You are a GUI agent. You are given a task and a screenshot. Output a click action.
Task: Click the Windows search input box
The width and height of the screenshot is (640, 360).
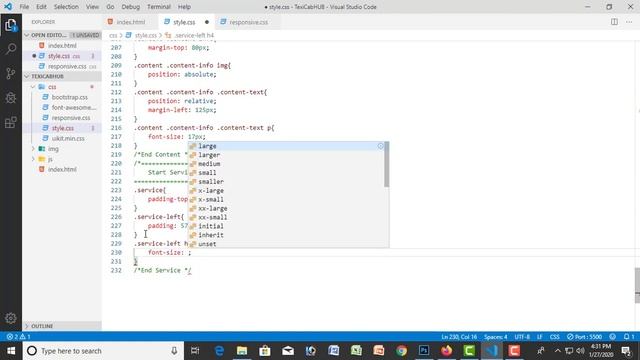pyautogui.click(x=104, y=351)
